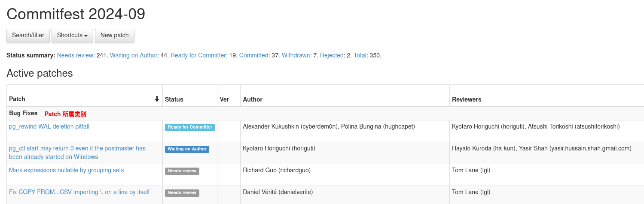Select Ready for Committer summary link

click(198, 55)
